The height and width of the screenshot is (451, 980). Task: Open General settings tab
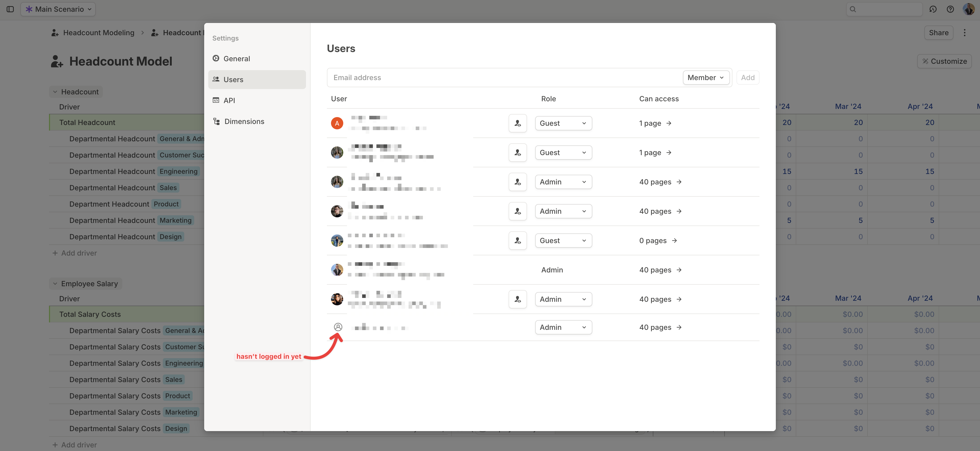point(237,59)
